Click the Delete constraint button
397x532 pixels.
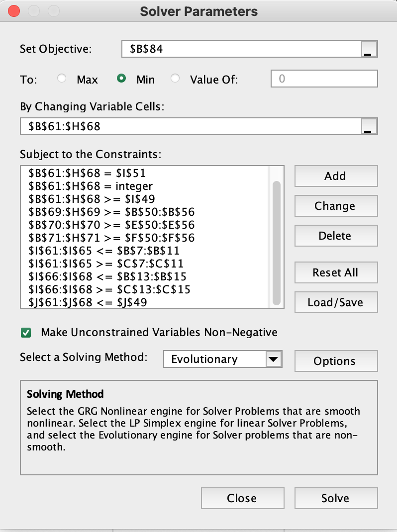pyautogui.click(x=336, y=236)
